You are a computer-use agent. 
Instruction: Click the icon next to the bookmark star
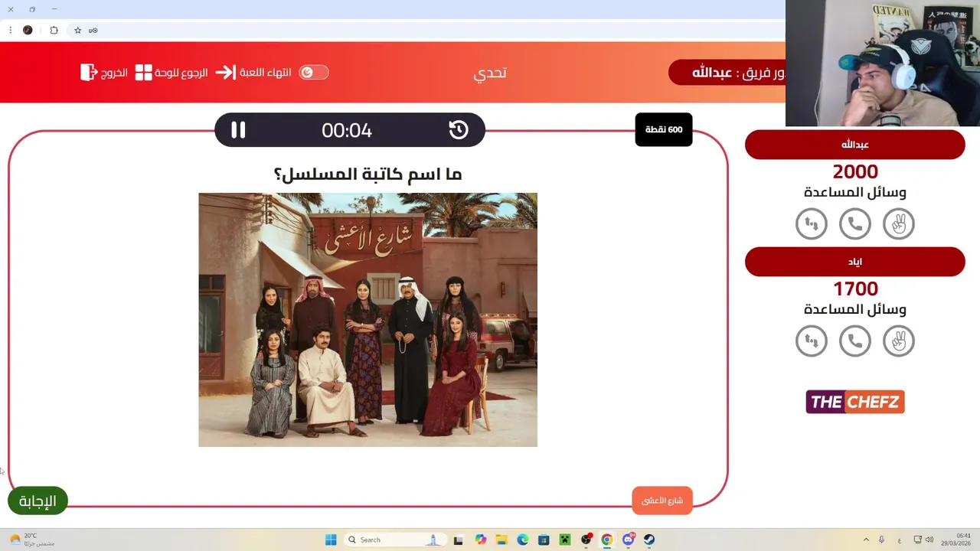[93, 31]
